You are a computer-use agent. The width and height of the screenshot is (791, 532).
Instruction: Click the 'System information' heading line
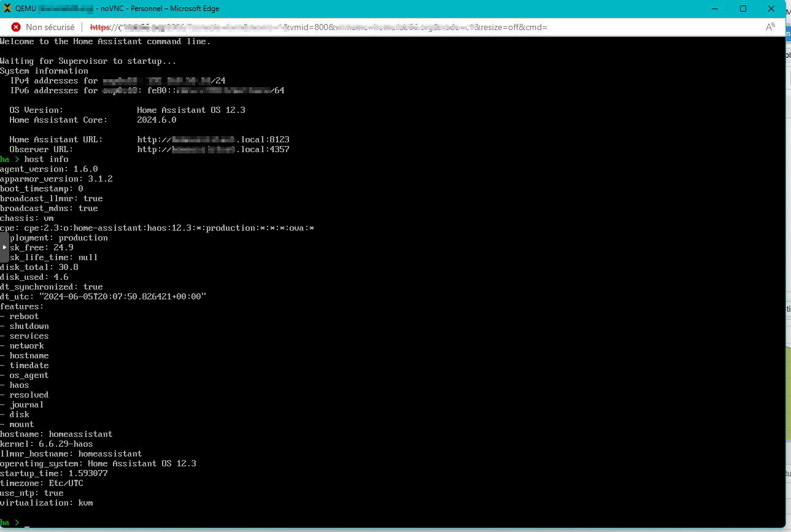(44, 71)
